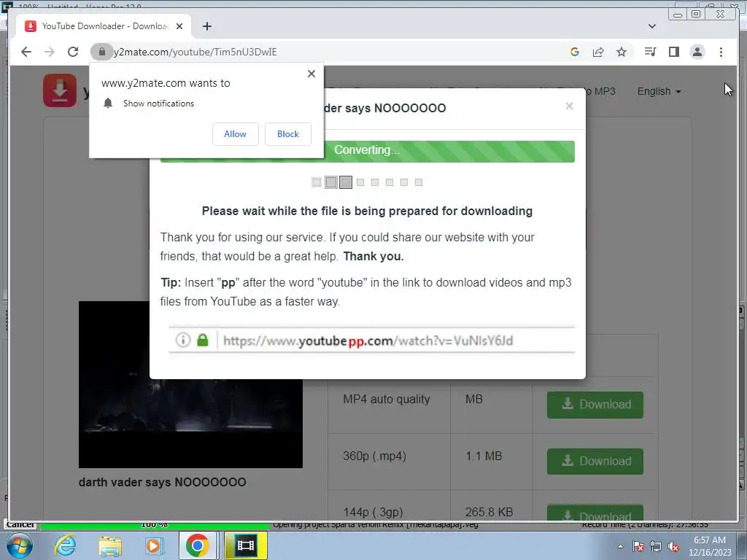The width and height of the screenshot is (747, 560).
Task: Launch Internet Explorer from taskbar
Action: (65, 545)
